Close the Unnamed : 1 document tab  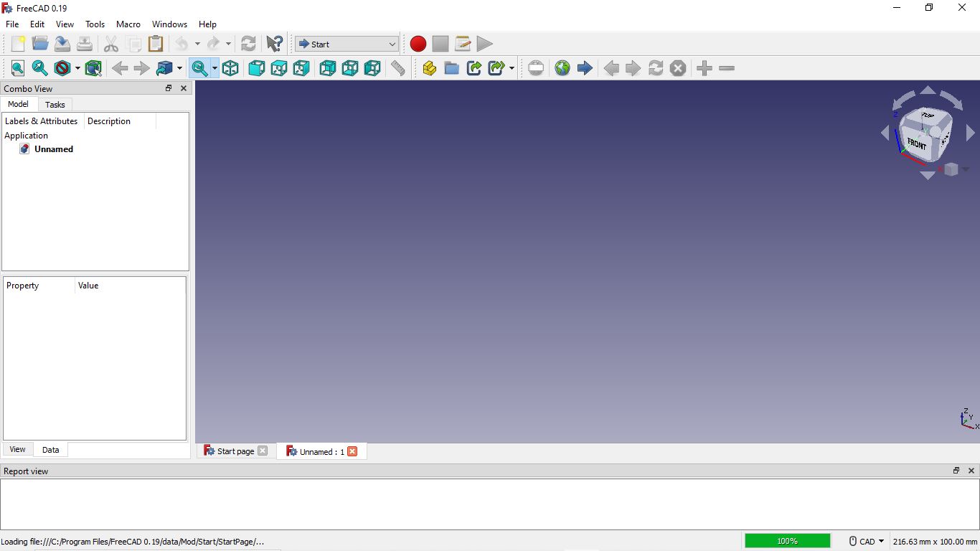(352, 451)
